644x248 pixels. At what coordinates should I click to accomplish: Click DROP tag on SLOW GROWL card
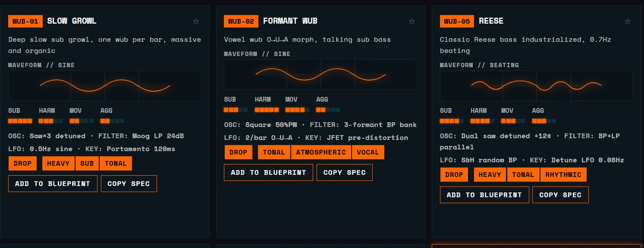tap(23, 163)
